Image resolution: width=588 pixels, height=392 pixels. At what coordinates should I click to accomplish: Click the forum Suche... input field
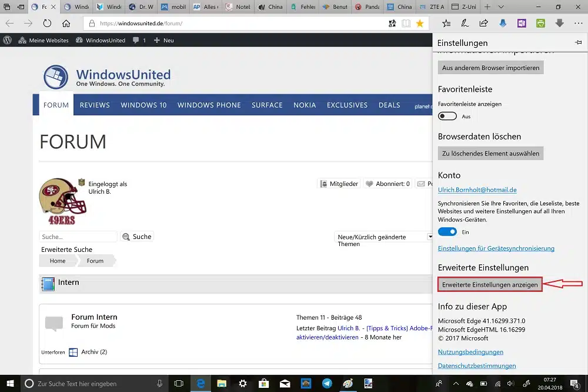tap(78, 237)
